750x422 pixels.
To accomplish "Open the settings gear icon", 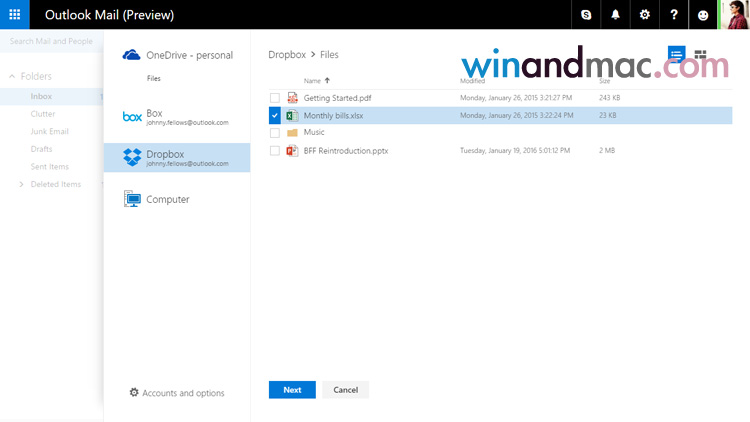I will click(644, 15).
